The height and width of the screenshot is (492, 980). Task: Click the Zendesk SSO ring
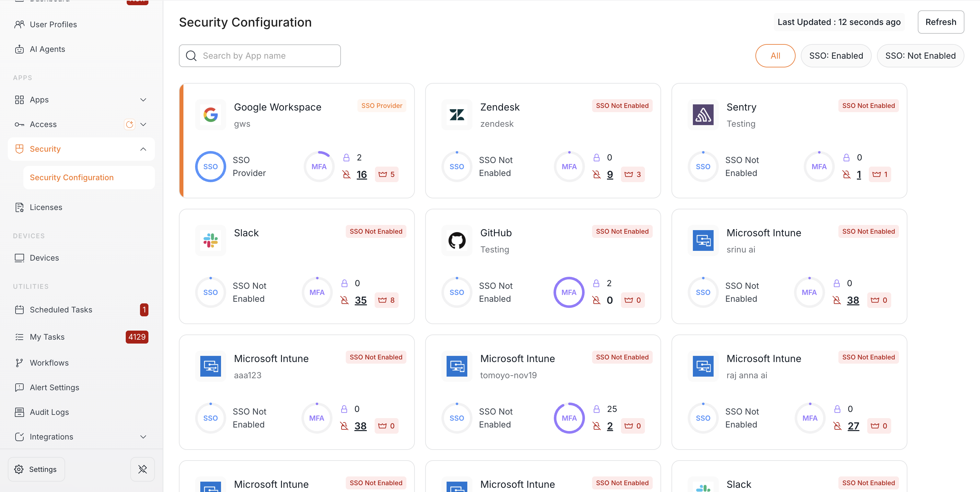coord(457,167)
